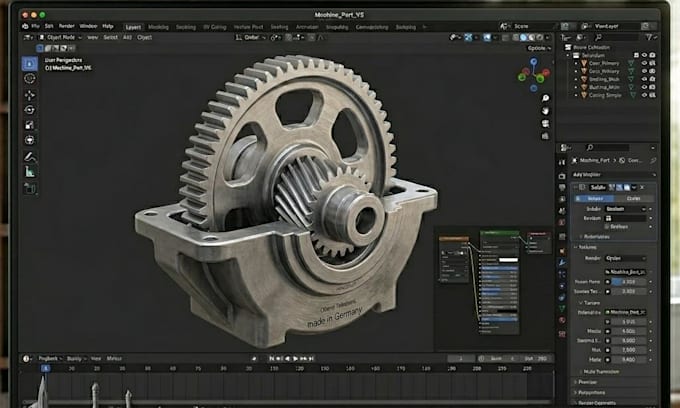Viewport: 680px width, 408px height.
Task: Remove the modifier with its X button
Action: click(642, 188)
